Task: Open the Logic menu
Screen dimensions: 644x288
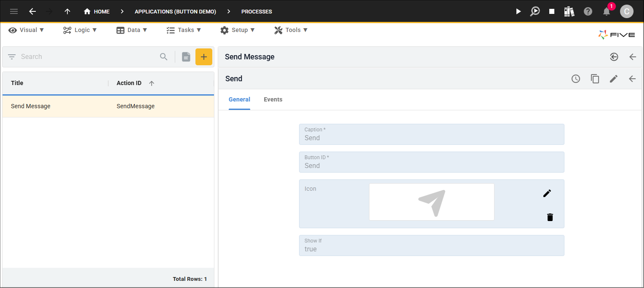Action: [x=80, y=30]
